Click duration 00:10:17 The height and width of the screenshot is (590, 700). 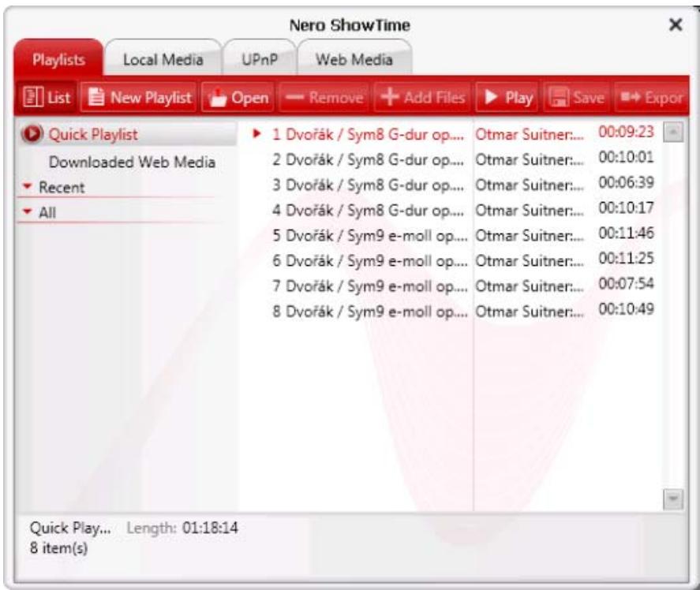click(x=626, y=207)
